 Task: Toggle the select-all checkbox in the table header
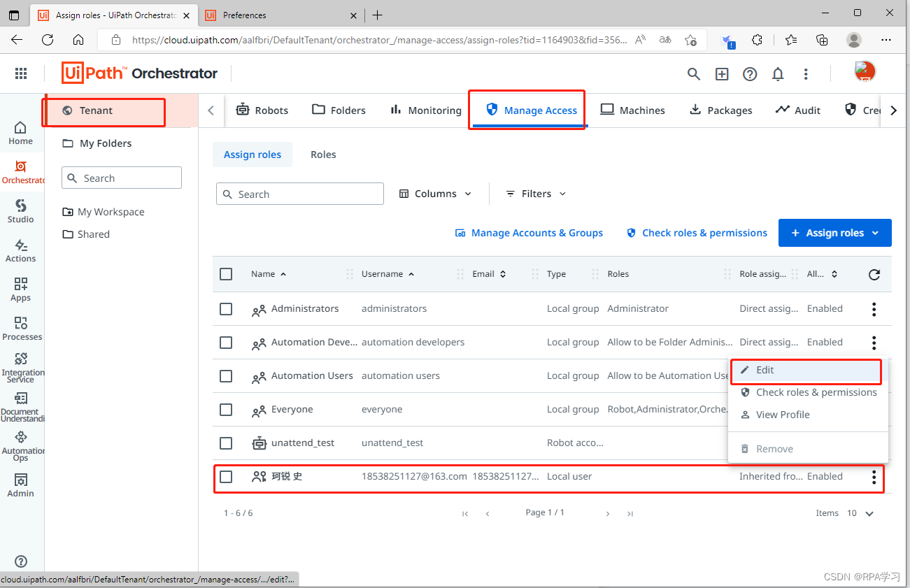coord(226,273)
